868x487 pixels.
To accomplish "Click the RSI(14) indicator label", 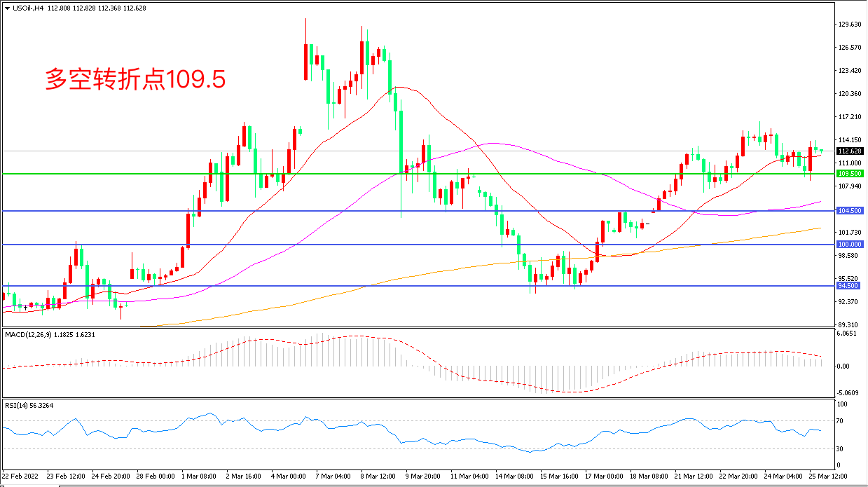I will coord(20,405).
